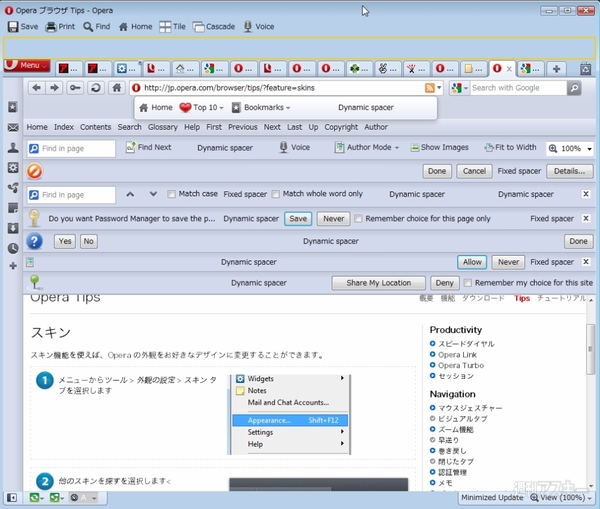This screenshot has width=600, height=509.
Task: Click the page vertical scrollbar thumb
Action: 590,349
